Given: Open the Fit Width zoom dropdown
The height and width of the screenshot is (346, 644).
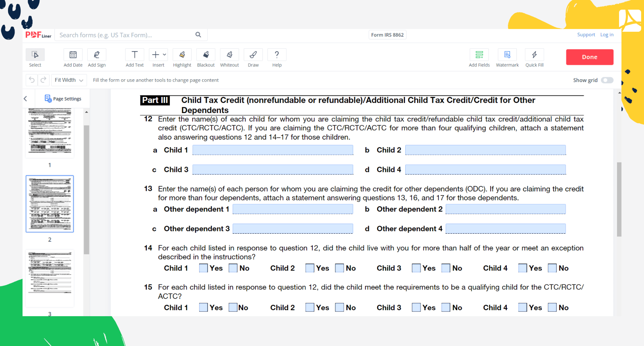Looking at the screenshot, I should click(69, 80).
